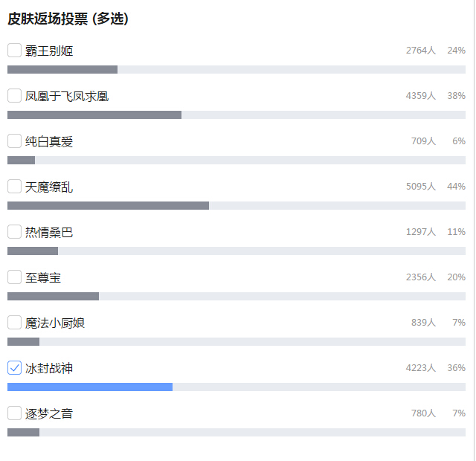476x461 pixels.
Task: Click the 38% percentage for 凤凰于飞凤求凰
Action: pyautogui.click(x=456, y=96)
